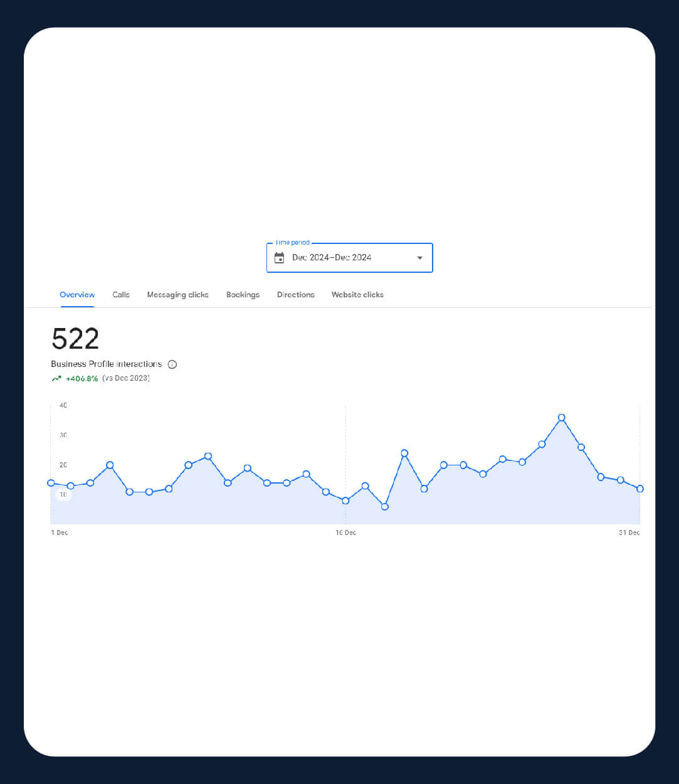
Task: Click Dec 2024–Dec 2024 date text
Action: 332,258
